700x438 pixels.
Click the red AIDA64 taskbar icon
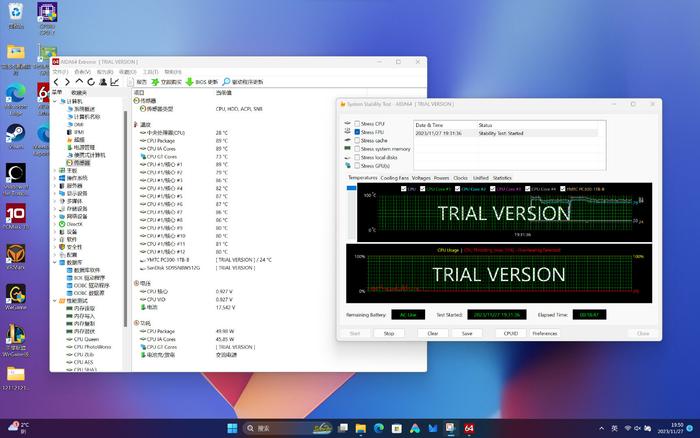[469, 428]
